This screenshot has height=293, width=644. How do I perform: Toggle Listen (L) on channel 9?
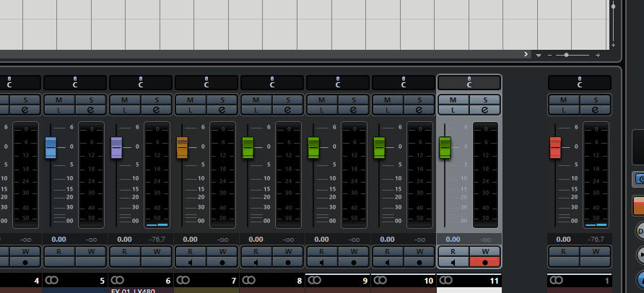(322, 110)
